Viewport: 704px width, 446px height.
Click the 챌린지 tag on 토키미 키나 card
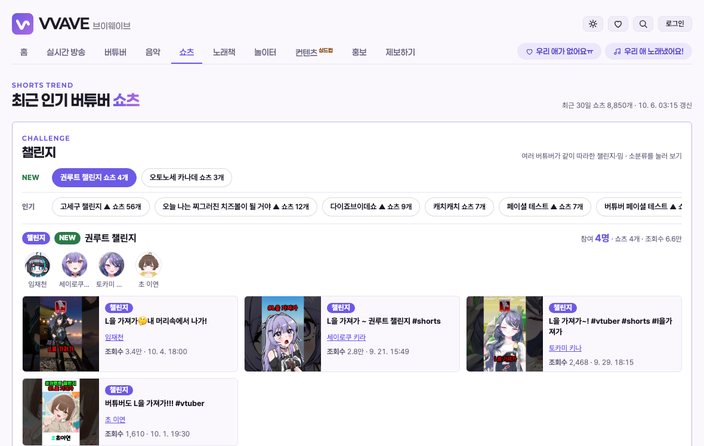[563, 308]
